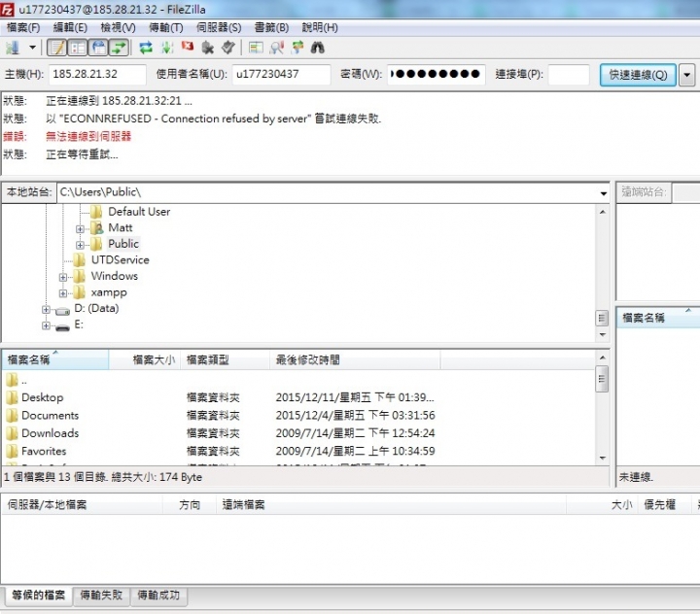
Task: Select the UTDService folder
Action: (x=121, y=259)
